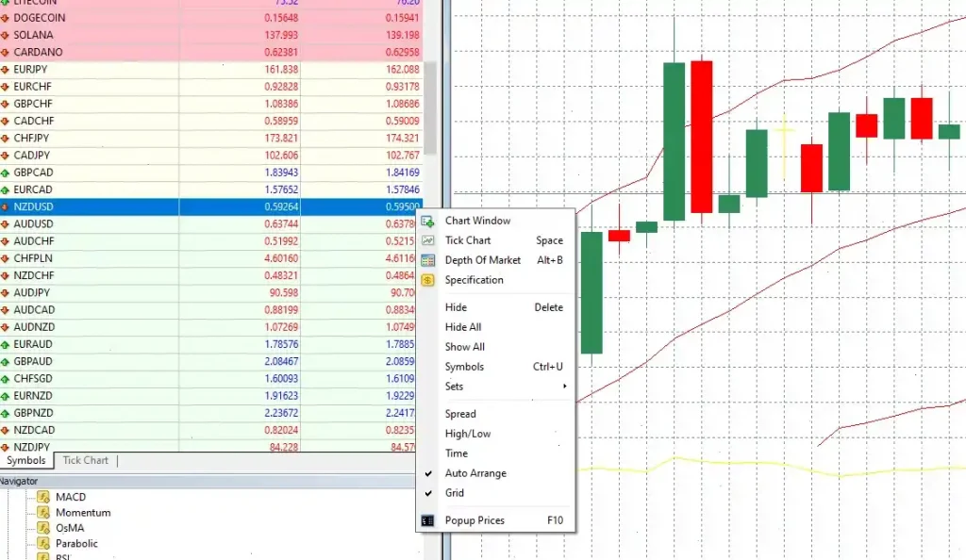Open Popup Prices window
The height and width of the screenshot is (560, 966).
pyautogui.click(x=473, y=519)
